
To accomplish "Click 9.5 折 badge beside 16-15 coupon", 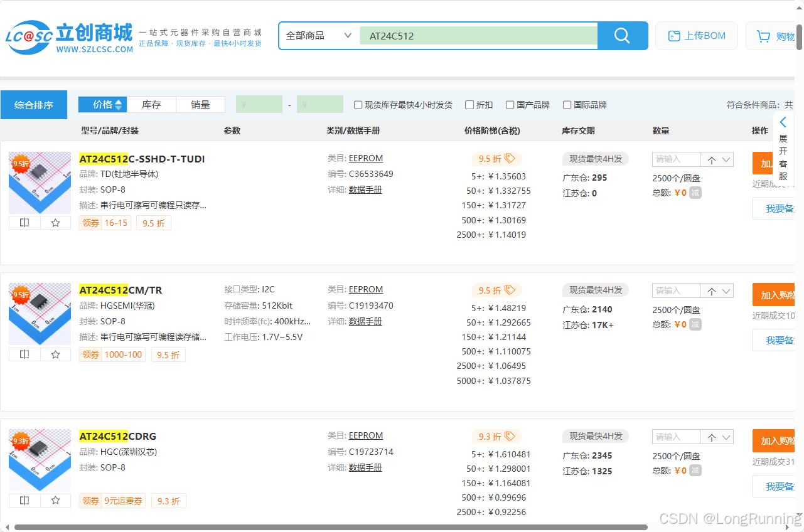I will coord(154,223).
